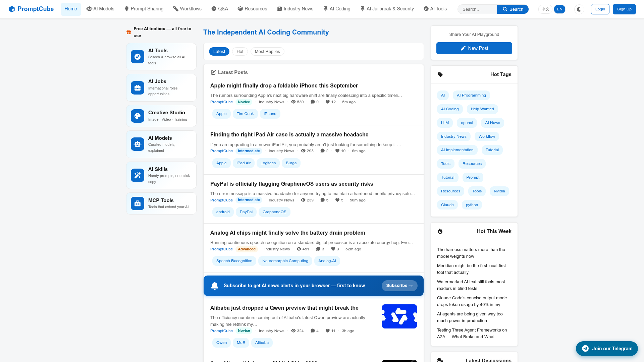Click the Subscribe button in the banner
Screen dimensions: 644x362
(399, 286)
